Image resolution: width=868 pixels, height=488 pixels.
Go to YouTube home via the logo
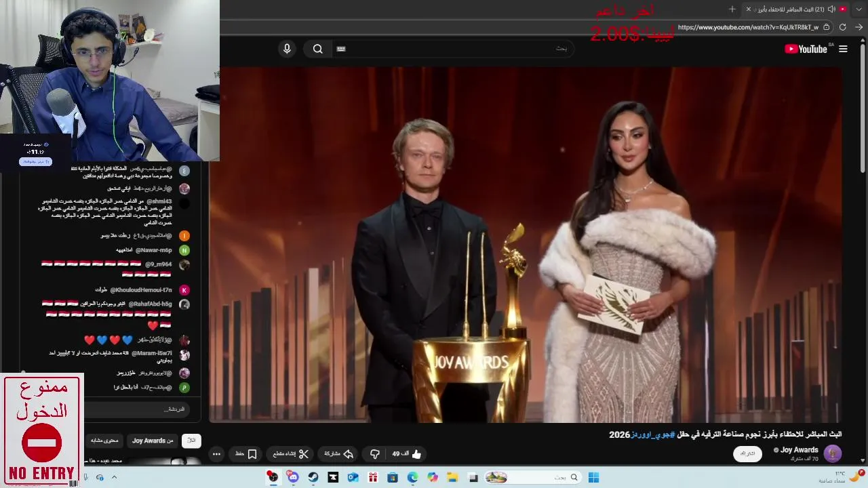click(806, 49)
